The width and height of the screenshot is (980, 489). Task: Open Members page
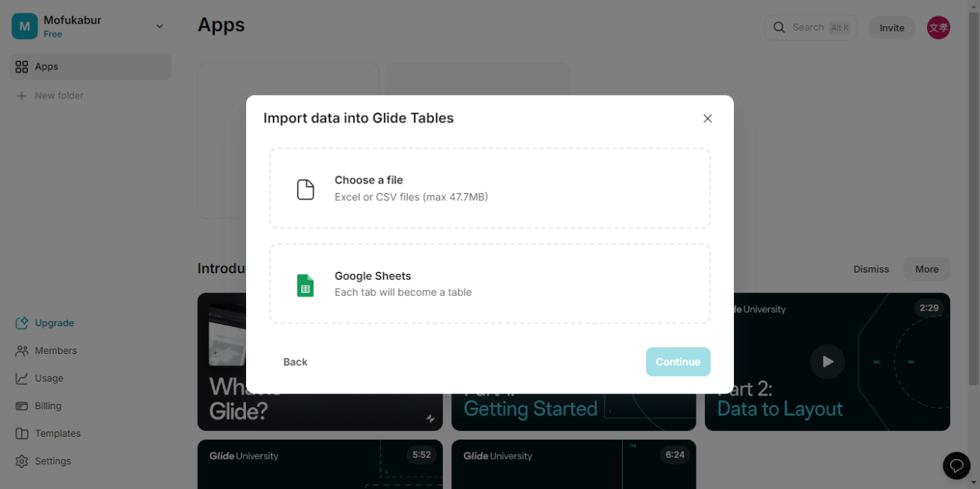click(56, 351)
